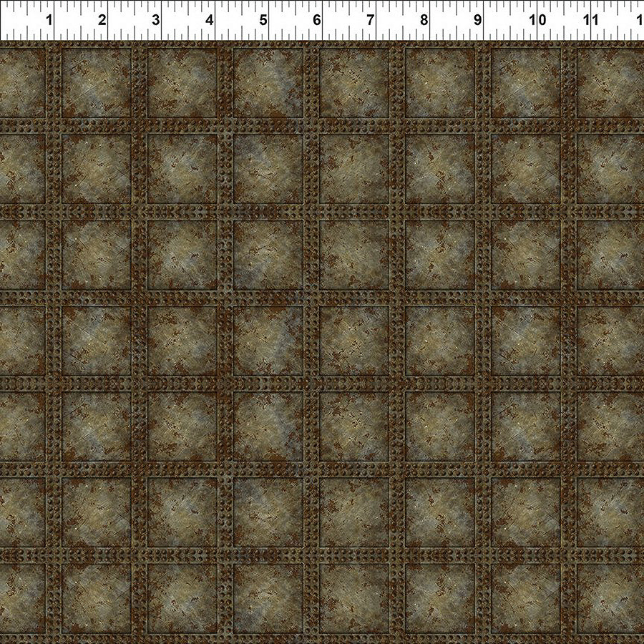Click the lowest horizontal riveted strip in the pattern
The image size is (644, 644).
[322, 555]
